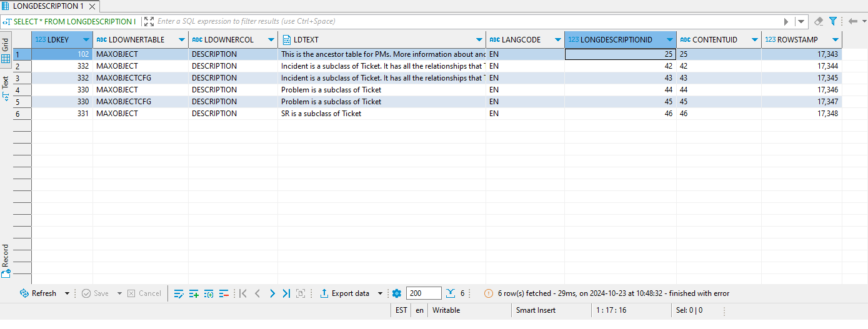
Task: Click the Cancel button
Action: (x=144, y=293)
